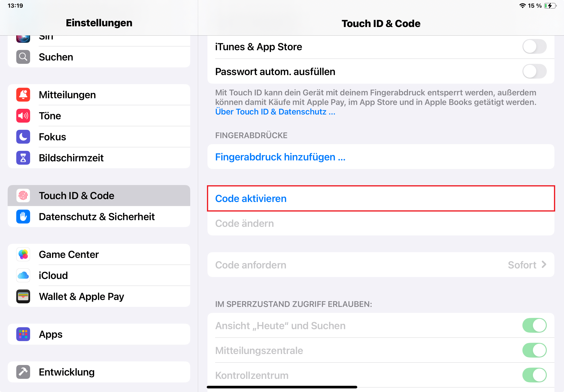Screen dimensions: 564x392
Task: Tap the Mitteilungen bell icon
Action: coord(23,95)
